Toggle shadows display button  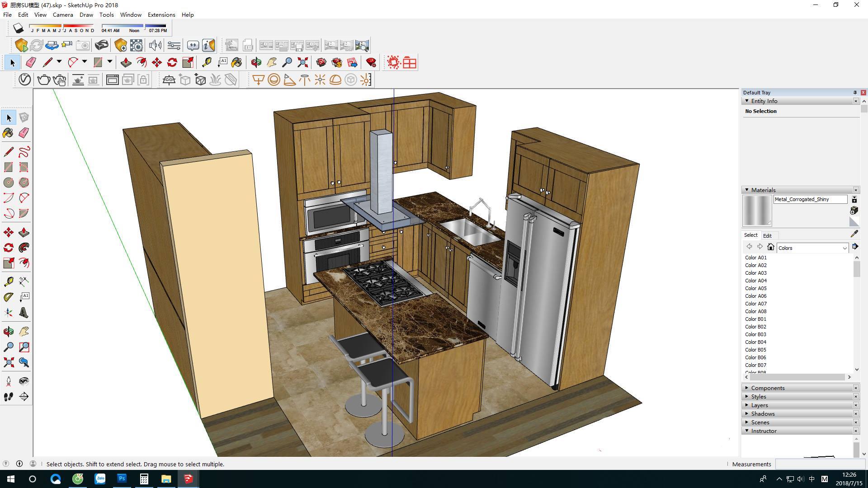(x=18, y=28)
